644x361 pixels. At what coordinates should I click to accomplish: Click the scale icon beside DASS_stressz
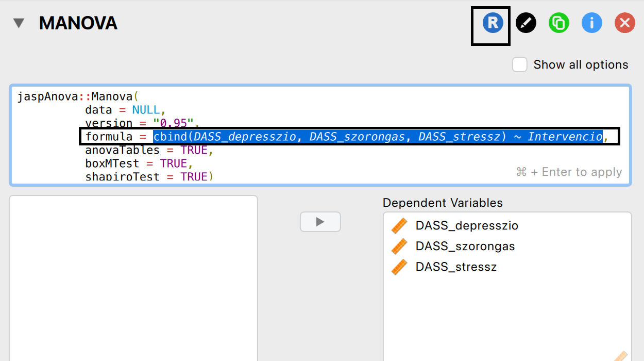(399, 267)
